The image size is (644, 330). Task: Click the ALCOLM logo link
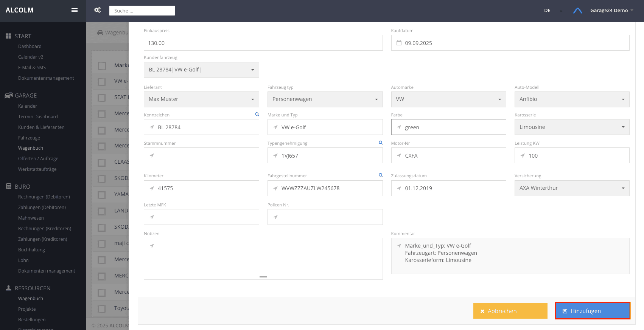pos(20,10)
